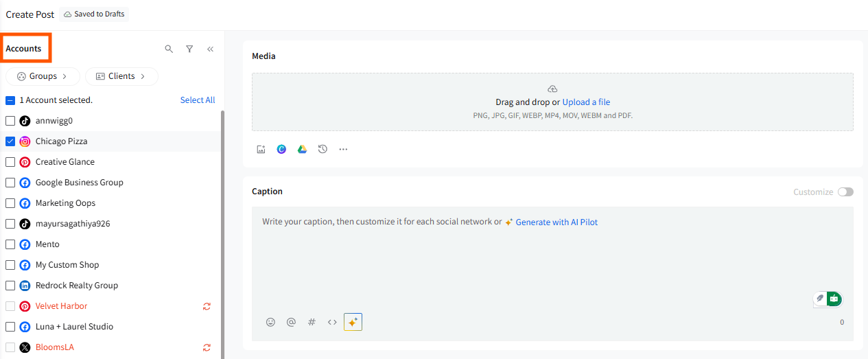Open the emoji picker in caption
Image resolution: width=868 pixels, height=359 pixels.
coord(270,322)
